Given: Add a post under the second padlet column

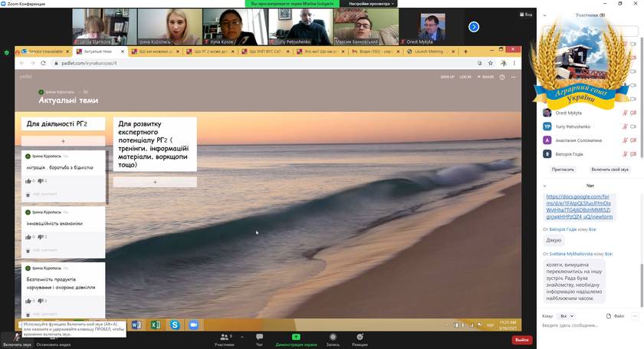Looking at the screenshot, I should pyautogui.click(x=155, y=182).
